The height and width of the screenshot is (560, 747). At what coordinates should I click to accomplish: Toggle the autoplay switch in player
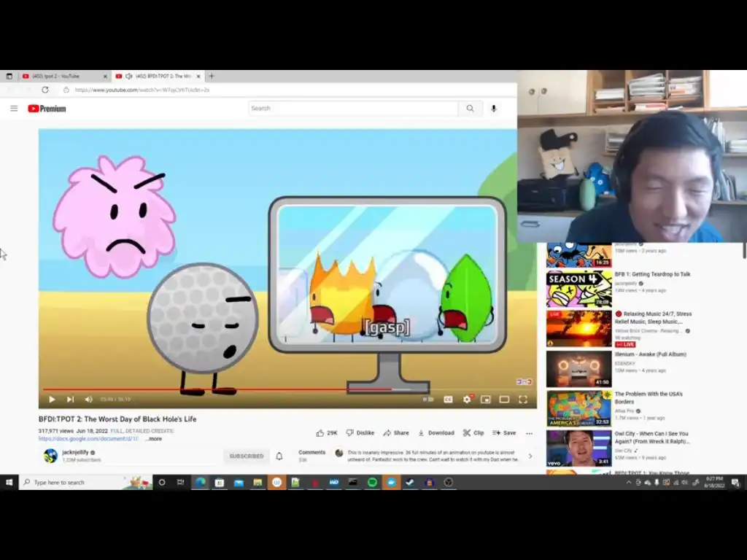tap(428, 400)
